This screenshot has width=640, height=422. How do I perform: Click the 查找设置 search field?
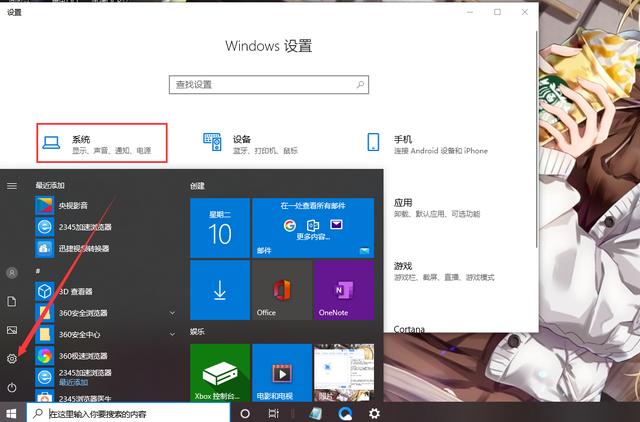pyautogui.click(x=269, y=84)
